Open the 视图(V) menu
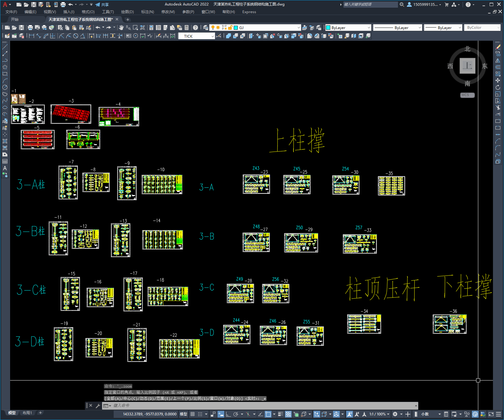This screenshot has height=420, width=504. pyautogui.click(x=50, y=12)
